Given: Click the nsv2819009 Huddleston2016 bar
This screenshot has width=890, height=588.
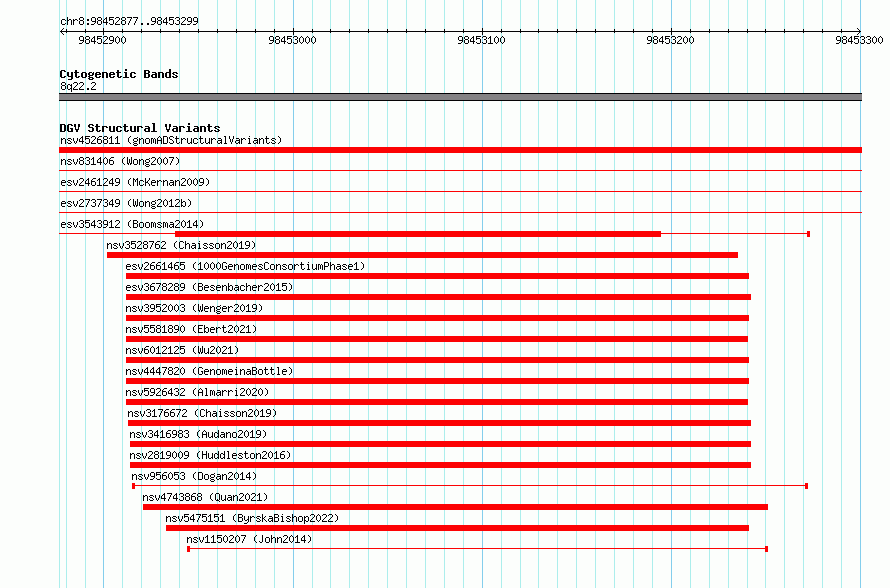Looking at the screenshot, I should pos(440,465).
